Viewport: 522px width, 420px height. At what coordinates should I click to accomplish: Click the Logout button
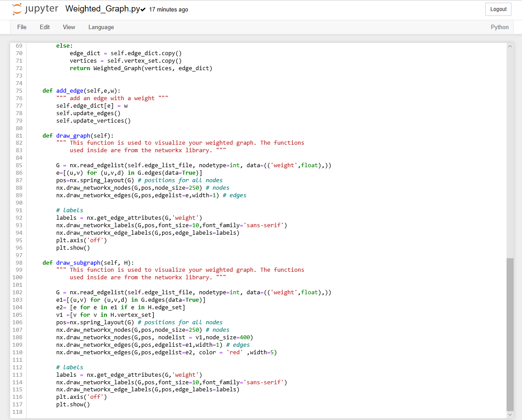[498, 9]
